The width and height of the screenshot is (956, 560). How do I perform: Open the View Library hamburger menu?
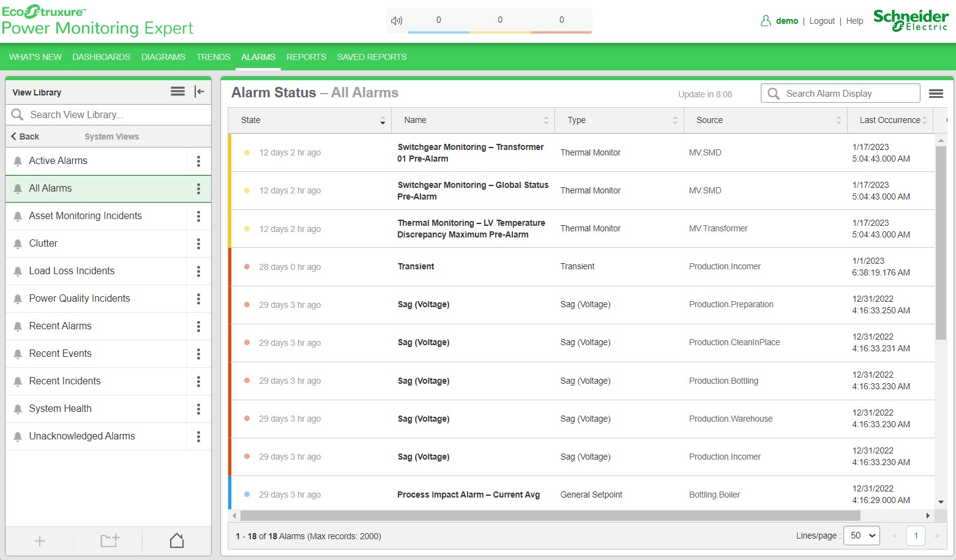[x=177, y=92]
